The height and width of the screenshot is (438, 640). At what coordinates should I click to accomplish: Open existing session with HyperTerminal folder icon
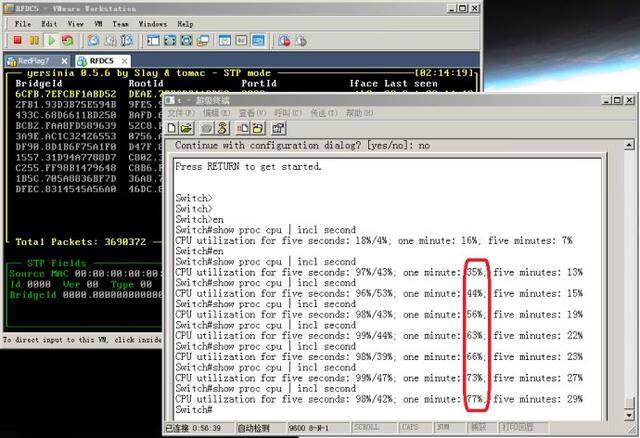coord(187,128)
